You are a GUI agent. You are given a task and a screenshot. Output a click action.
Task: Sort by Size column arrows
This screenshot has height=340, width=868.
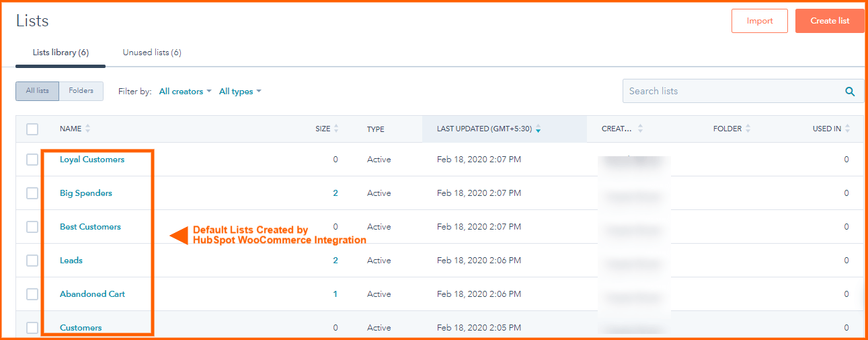[336, 129]
